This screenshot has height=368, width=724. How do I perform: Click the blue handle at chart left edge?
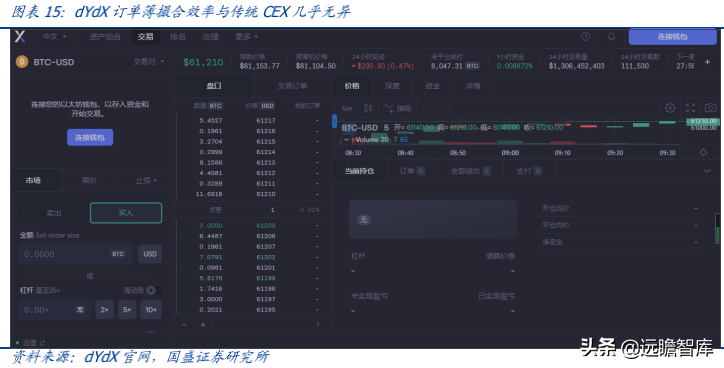(x=335, y=121)
